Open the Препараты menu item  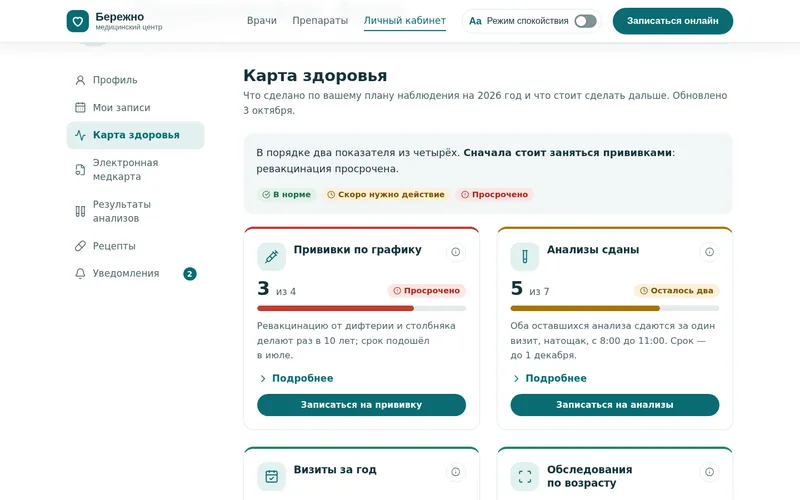click(320, 20)
